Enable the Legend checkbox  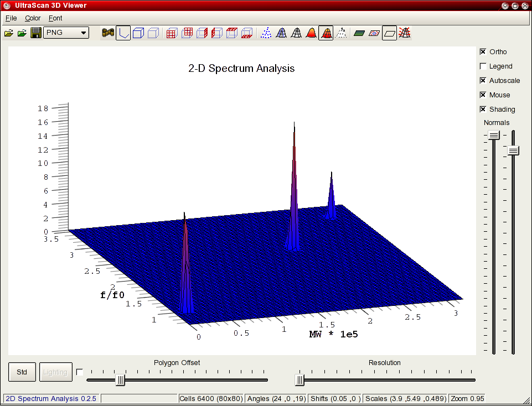(483, 66)
